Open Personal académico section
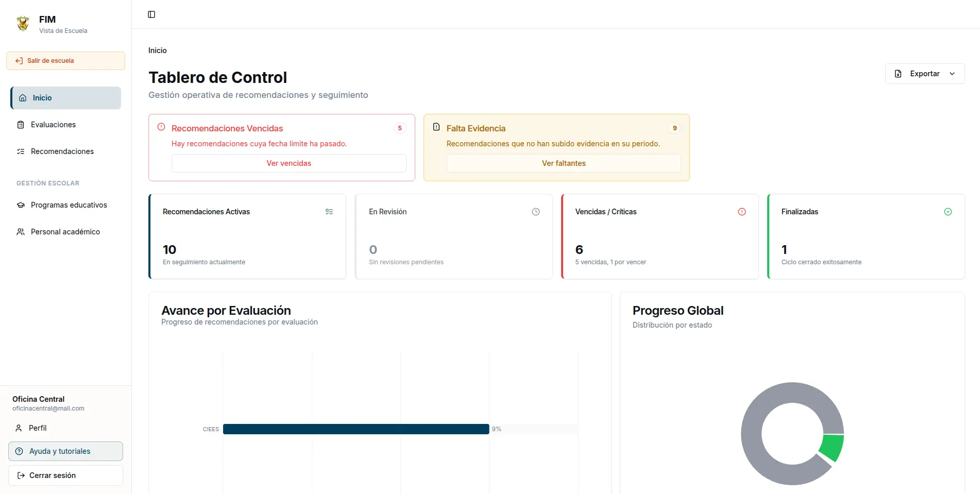The width and height of the screenshot is (980, 494). tap(66, 232)
